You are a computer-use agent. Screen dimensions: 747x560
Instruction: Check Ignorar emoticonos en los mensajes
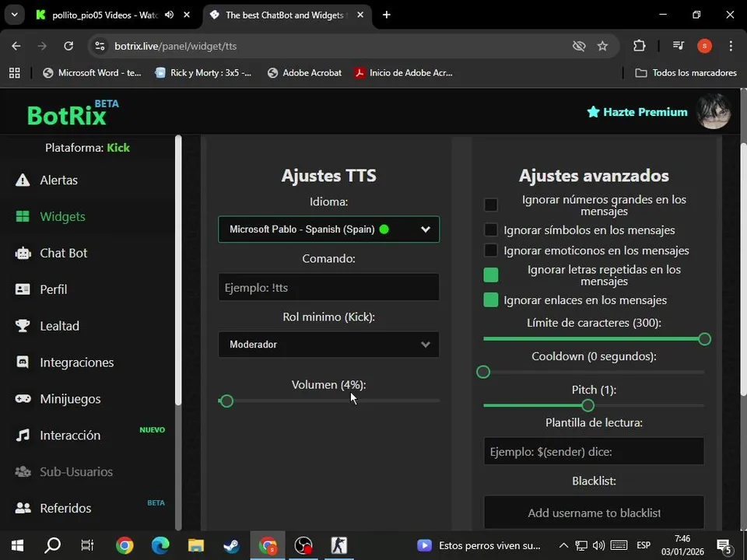click(x=491, y=250)
